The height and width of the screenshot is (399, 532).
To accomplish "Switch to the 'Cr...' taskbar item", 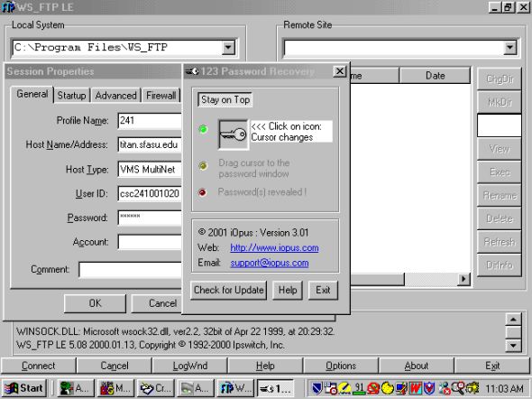I will pyautogui.click(x=156, y=388).
